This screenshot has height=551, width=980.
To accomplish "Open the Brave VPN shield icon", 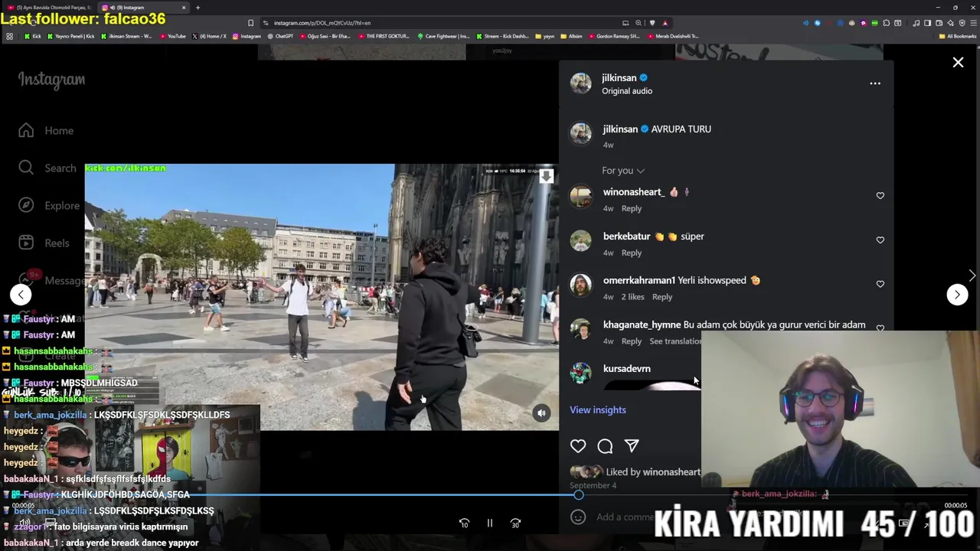I will [x=962, y=23].
